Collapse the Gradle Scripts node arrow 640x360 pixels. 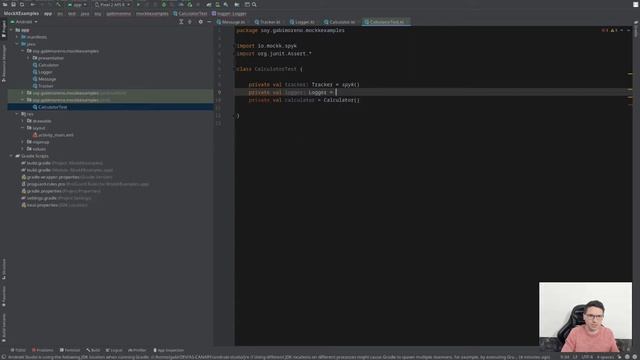pos(11,156)
